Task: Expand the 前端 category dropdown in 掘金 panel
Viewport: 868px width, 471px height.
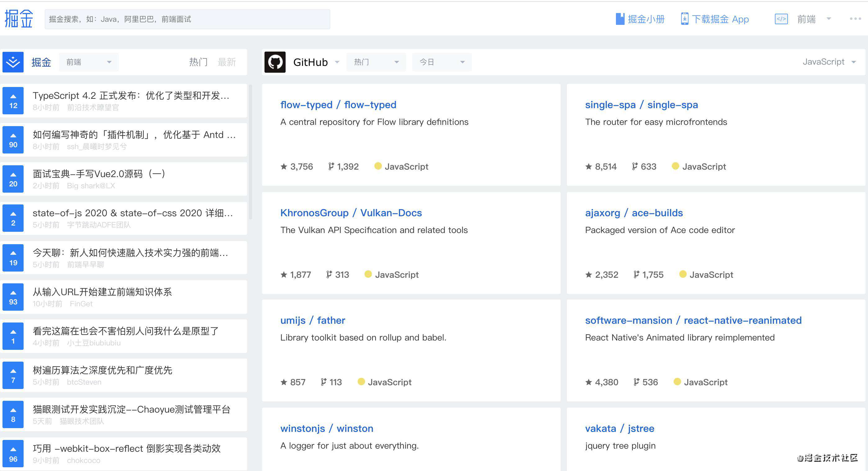Action: [x=88, y=62]
